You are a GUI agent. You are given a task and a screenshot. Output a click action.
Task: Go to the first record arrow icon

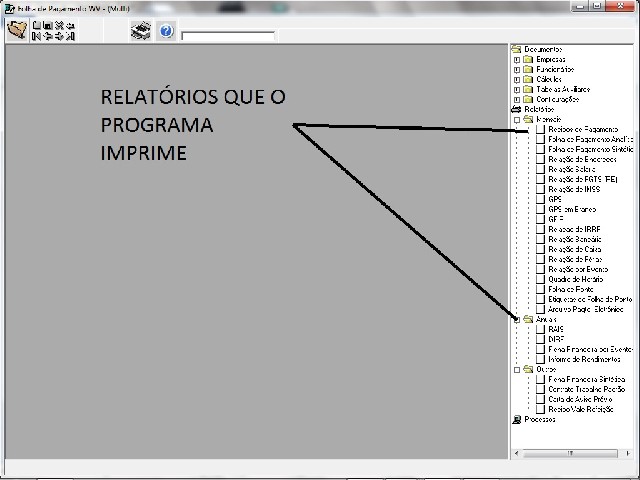pyautogui.click(x=36, y=36)
